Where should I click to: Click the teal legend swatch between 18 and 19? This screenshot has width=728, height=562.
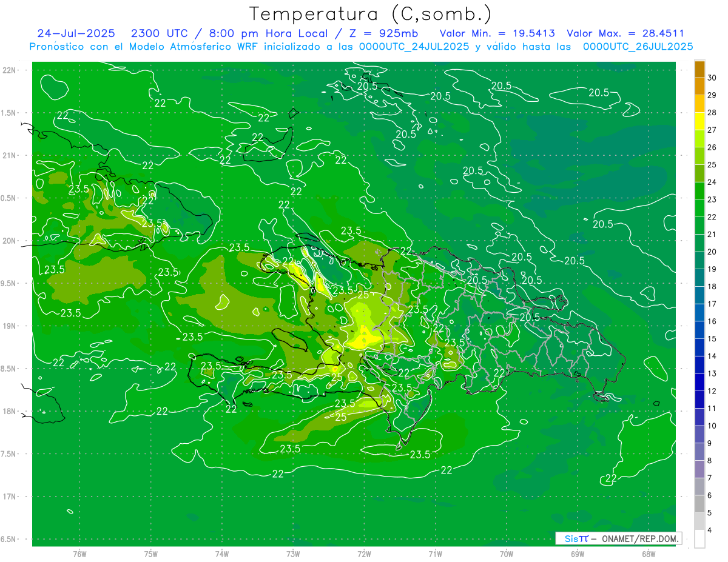pyautogui.click(x=699, y=278)
